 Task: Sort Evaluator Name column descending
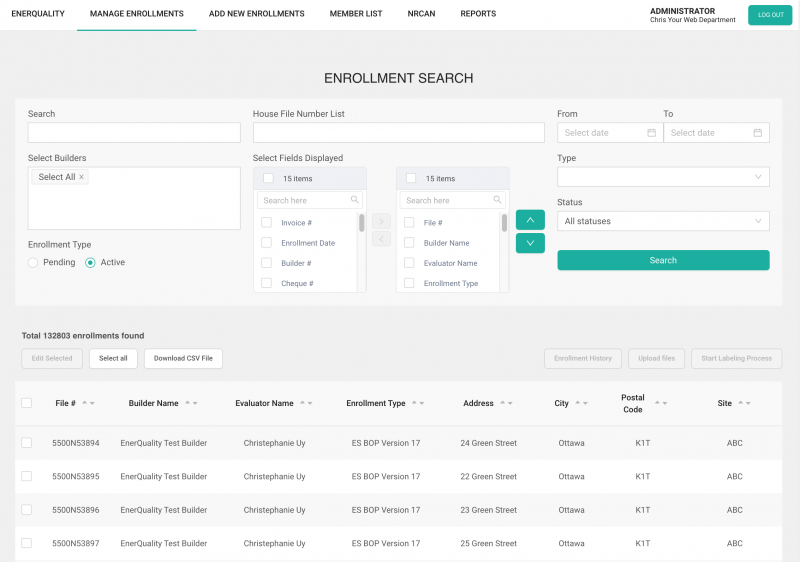[310, 403]
